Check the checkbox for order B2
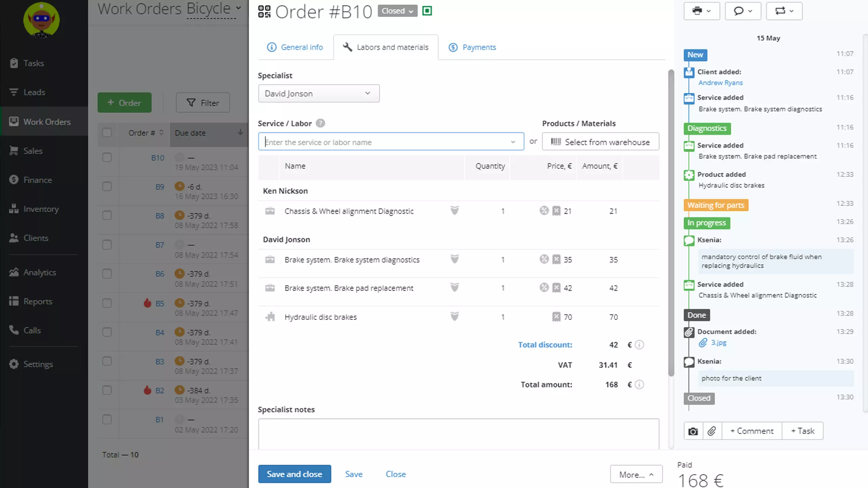Screen dimensions: 868x488 click(x=107, y=390)
